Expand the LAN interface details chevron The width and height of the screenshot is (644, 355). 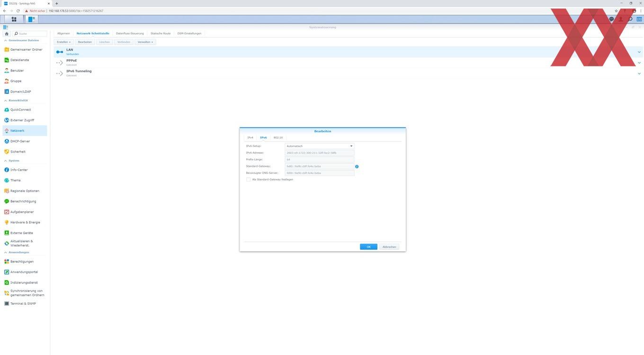tap(639, 52)
